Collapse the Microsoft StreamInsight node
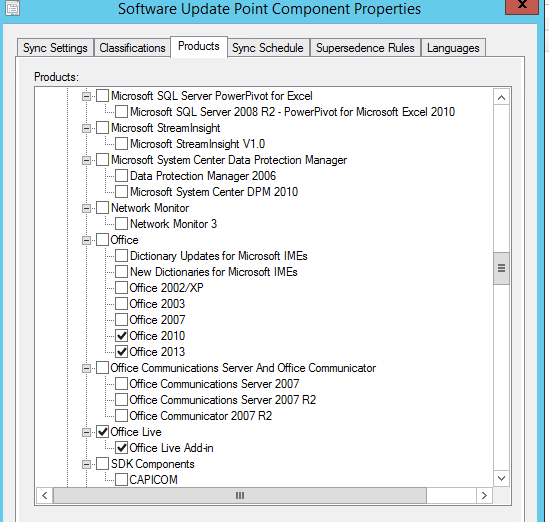The image size is (549, 522). coord(86,128)
